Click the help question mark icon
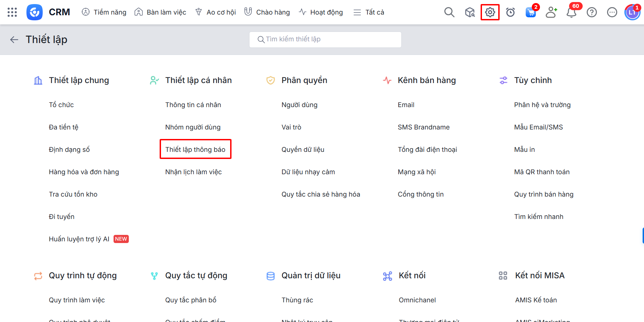 591,12
